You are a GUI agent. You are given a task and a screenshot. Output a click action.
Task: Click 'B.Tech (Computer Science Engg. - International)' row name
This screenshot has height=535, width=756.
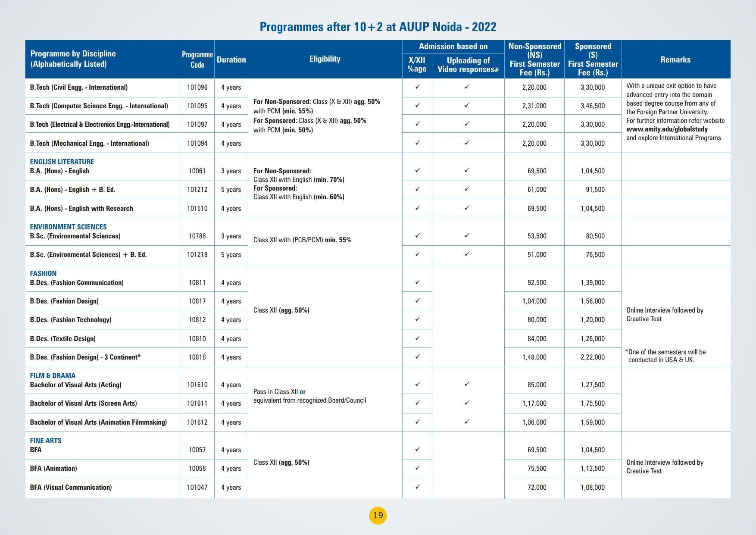point(99,106)
